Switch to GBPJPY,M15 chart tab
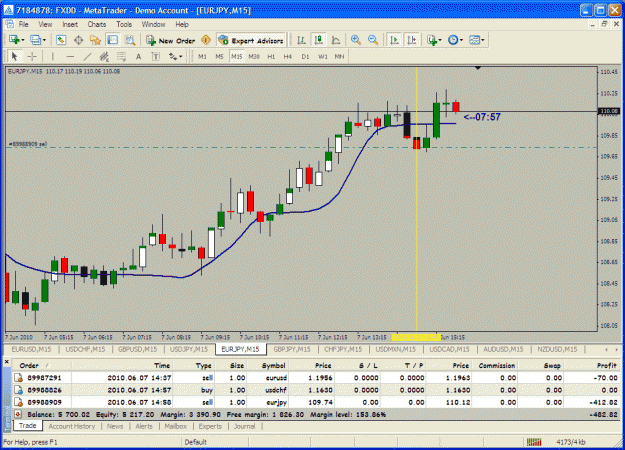625x450 pixels. click(292, 349)
